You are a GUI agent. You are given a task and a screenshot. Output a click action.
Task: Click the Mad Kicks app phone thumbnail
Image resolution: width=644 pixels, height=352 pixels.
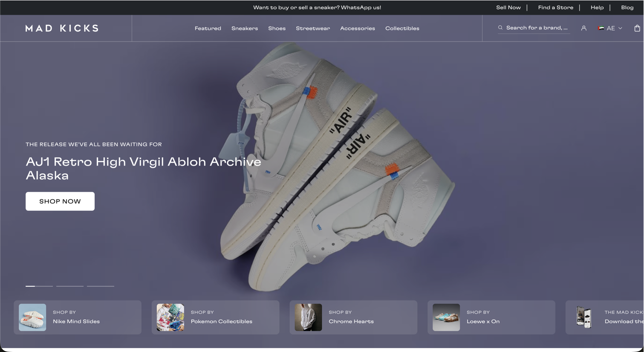584,317
